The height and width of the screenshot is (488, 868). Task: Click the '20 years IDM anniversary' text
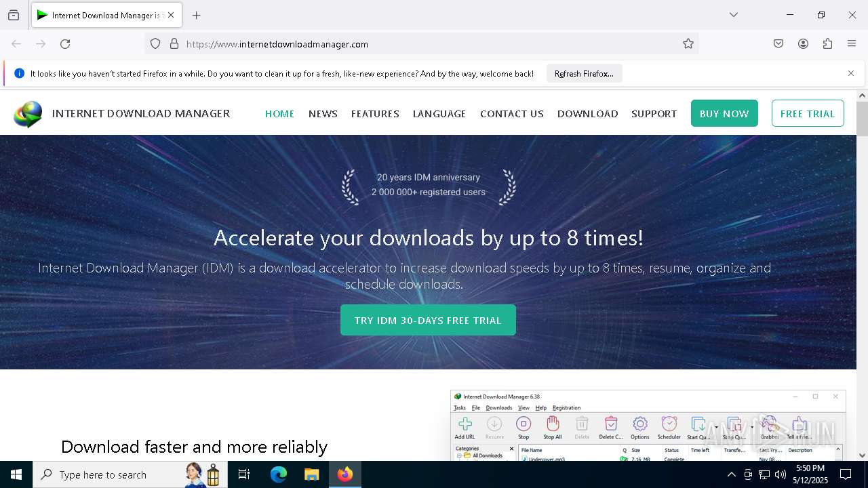pyautogui.click(x=429, y=177)
